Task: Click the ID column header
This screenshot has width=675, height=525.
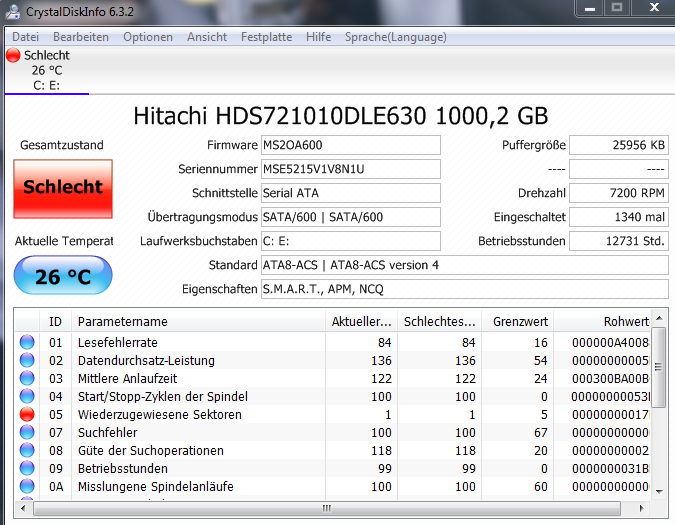Action: (55, 321)
